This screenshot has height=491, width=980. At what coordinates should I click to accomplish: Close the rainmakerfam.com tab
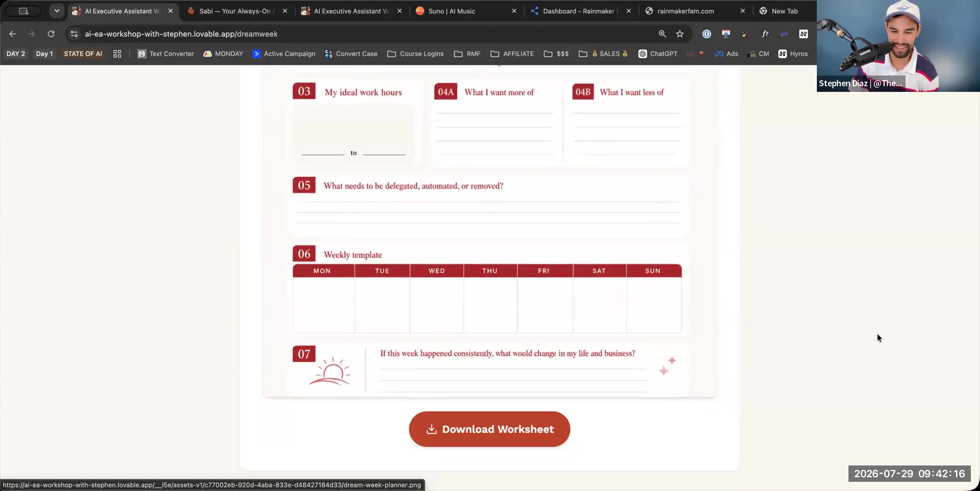(x=743, y=11)
